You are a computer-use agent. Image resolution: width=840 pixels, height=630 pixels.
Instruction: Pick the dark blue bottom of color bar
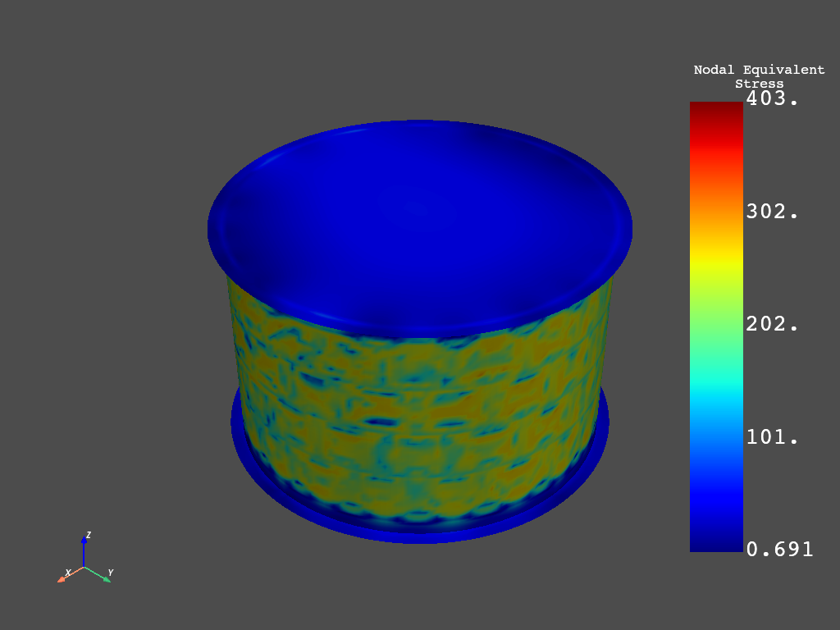click(716, 543)
